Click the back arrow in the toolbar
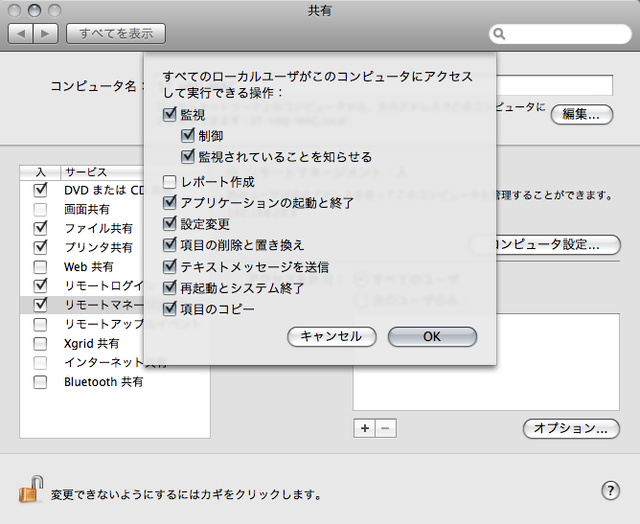 click(22, 34)
